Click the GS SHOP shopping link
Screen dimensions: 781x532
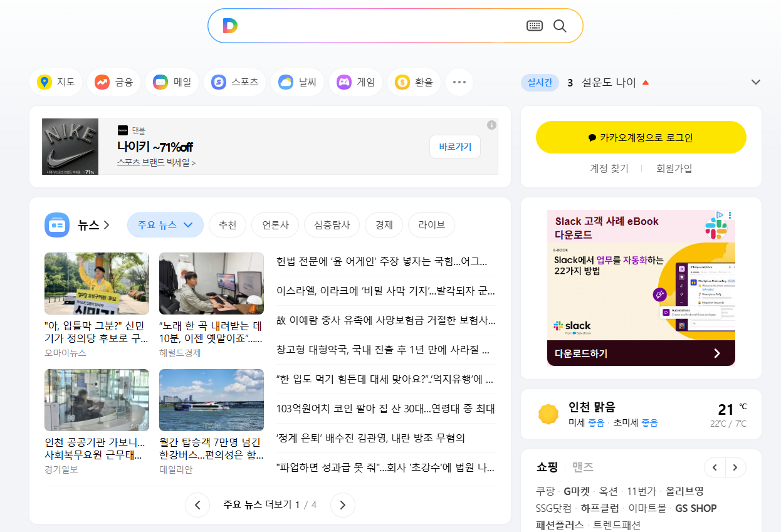696,508
